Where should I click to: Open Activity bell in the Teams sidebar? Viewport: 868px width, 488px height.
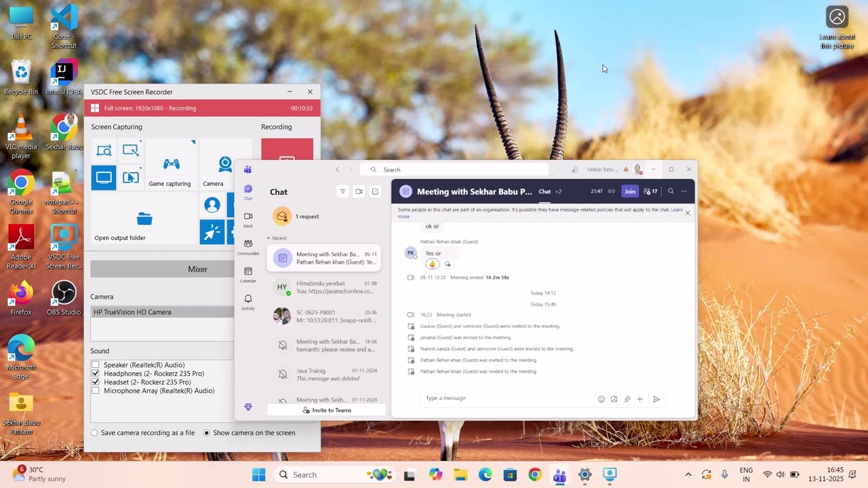tap(248, 302)
